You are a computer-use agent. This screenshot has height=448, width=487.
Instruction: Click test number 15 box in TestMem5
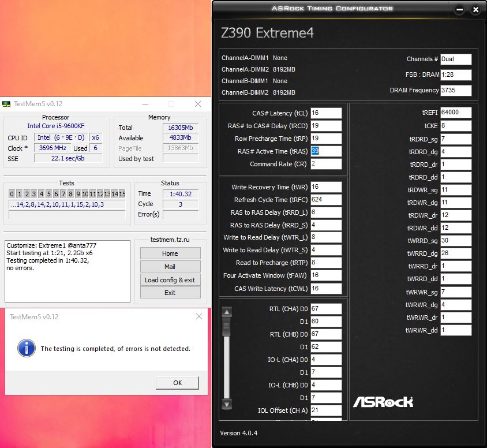coord(122,194)
